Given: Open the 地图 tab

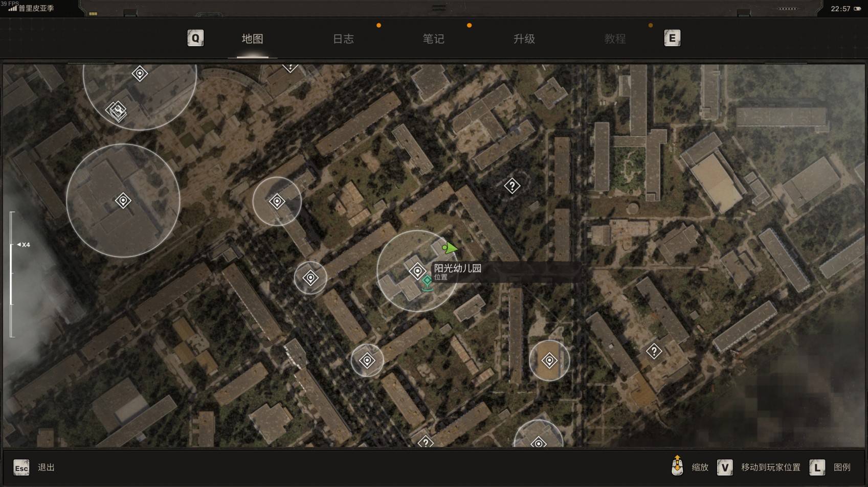Looking at the screenshot, I should [252, 39].
